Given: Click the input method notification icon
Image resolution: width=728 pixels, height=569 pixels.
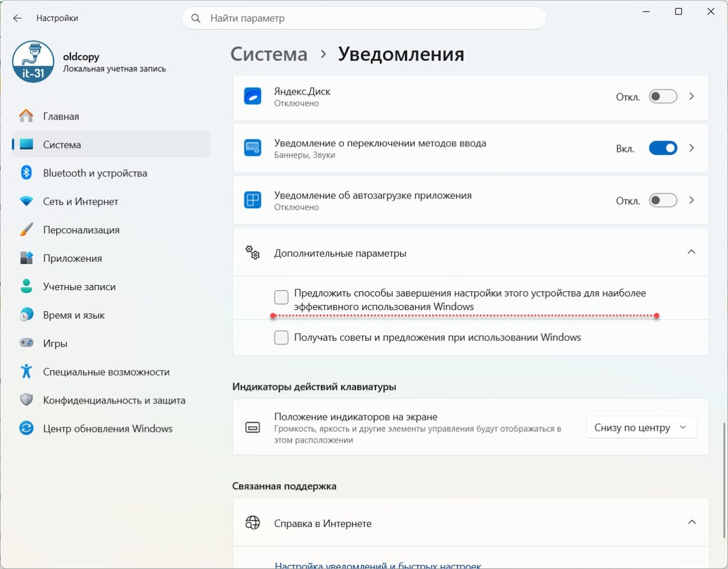Looking at the screenshot, I should pyautogui.click(x=252, y=148).
